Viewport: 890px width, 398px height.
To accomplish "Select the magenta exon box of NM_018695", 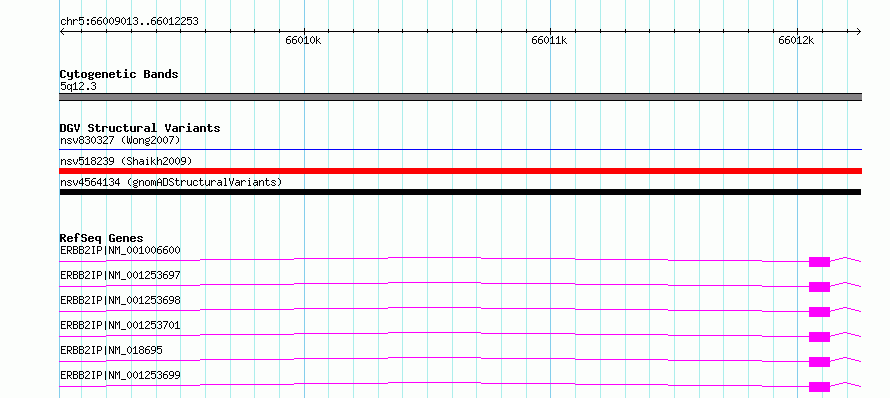I will (819, 362).
